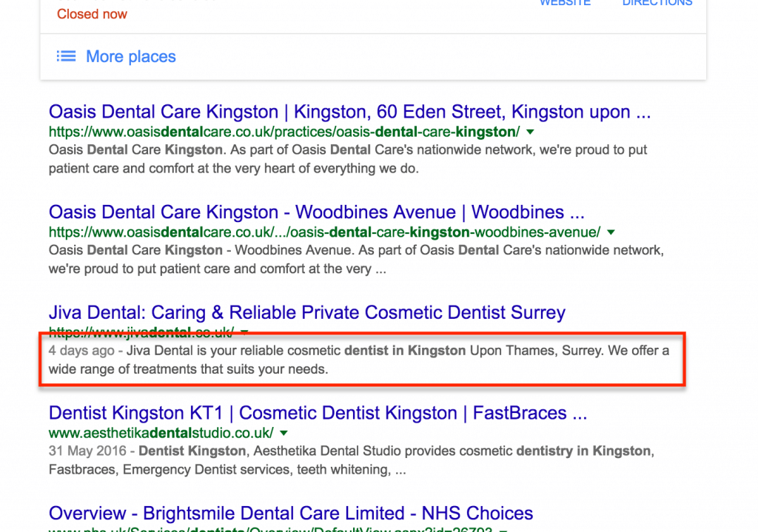Click the oasis-dental-care-kingston-woodbines-avenue green URL
This screenshot has height=532, width=758.
(x=324, y=232)
